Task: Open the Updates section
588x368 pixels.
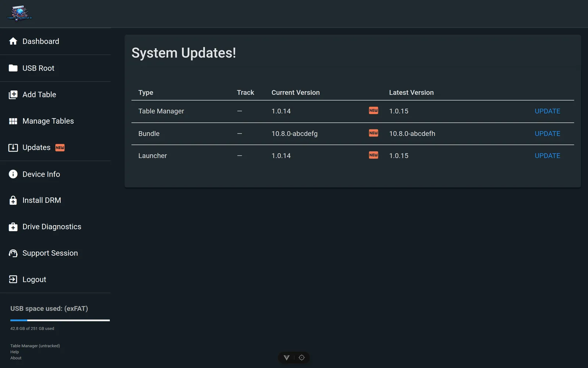Action: coord(55,148)
